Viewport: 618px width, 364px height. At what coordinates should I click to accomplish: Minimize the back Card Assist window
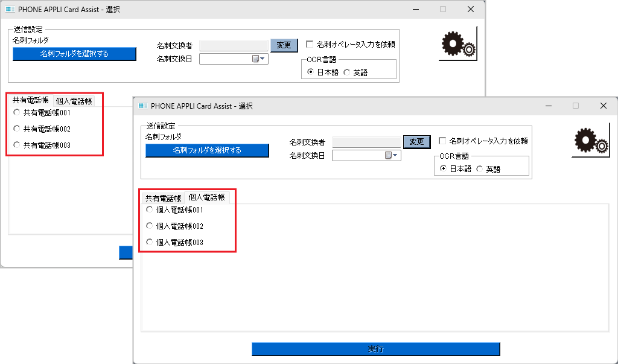[415, 9]
